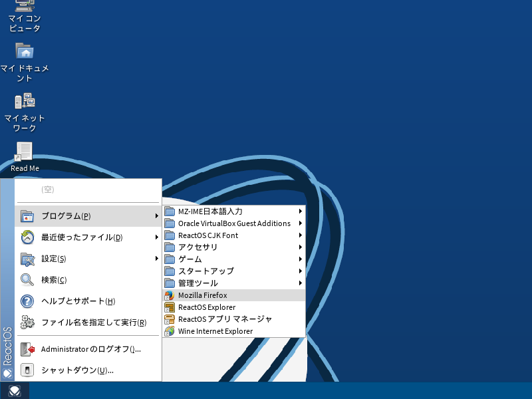532x399 pixels.
Task: Select プログラム(P) text in Start menu
Action: coord(66,216)
